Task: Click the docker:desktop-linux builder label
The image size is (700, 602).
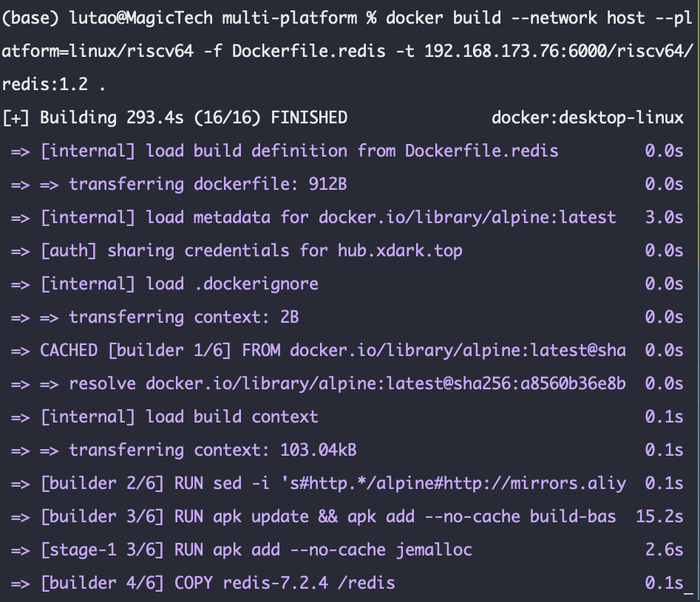Action: (x=587, y=117)
